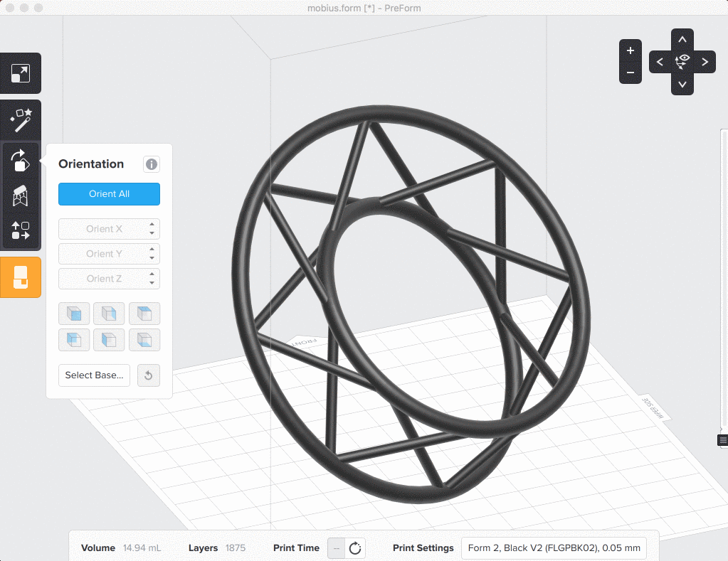Open the One-Click Print magic wand tool
The width and height of the screenshot is (728, 561).
[21, 120]
